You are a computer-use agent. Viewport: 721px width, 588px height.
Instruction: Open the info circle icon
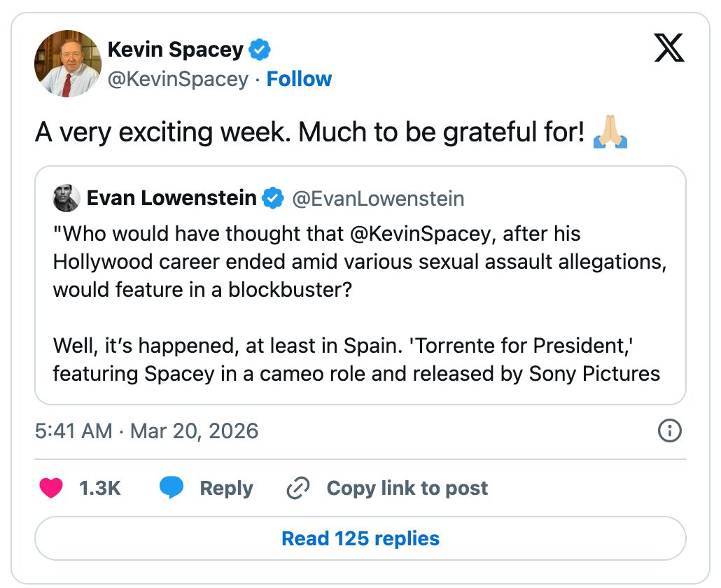[670, 430]
